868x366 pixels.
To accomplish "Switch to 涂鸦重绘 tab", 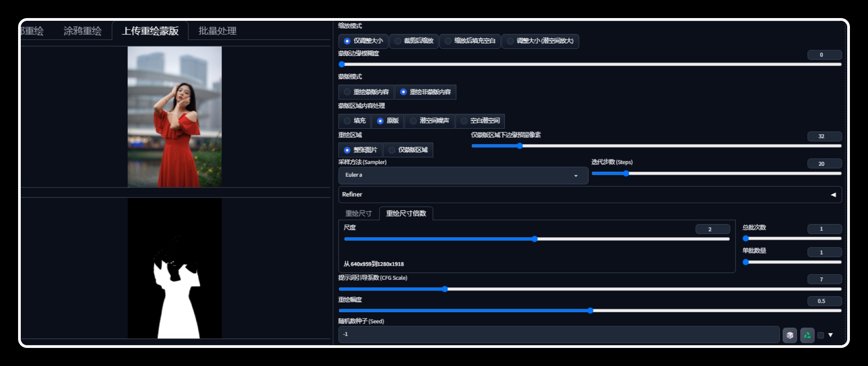I will 82,31.
